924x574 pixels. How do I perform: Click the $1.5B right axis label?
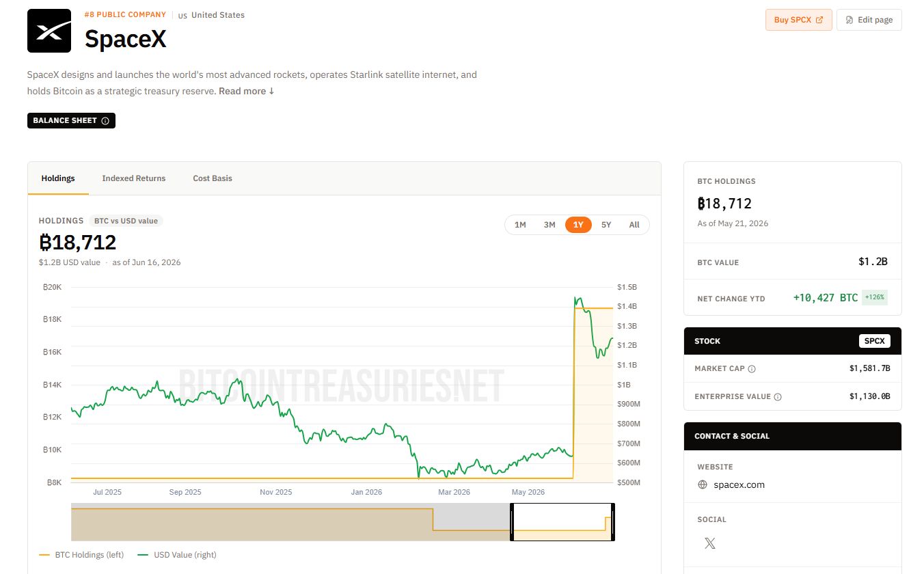627,287
